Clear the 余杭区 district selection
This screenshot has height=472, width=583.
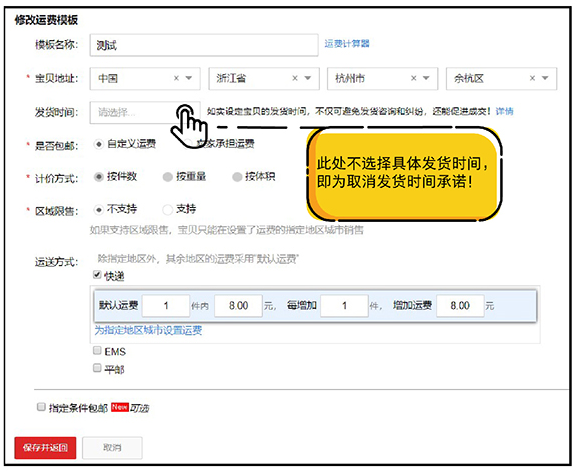click(x=532, y=78)
